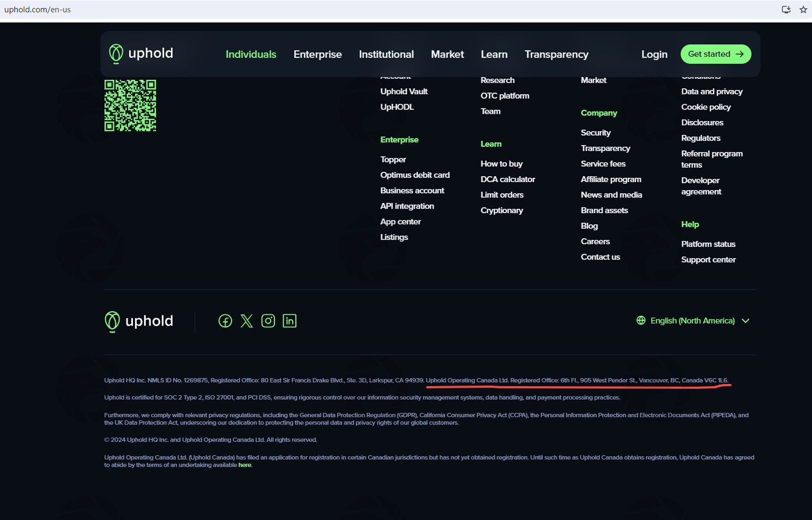Click the footer Uphold logo
Screen dimensions: 812x520
[x=139, y=321]
